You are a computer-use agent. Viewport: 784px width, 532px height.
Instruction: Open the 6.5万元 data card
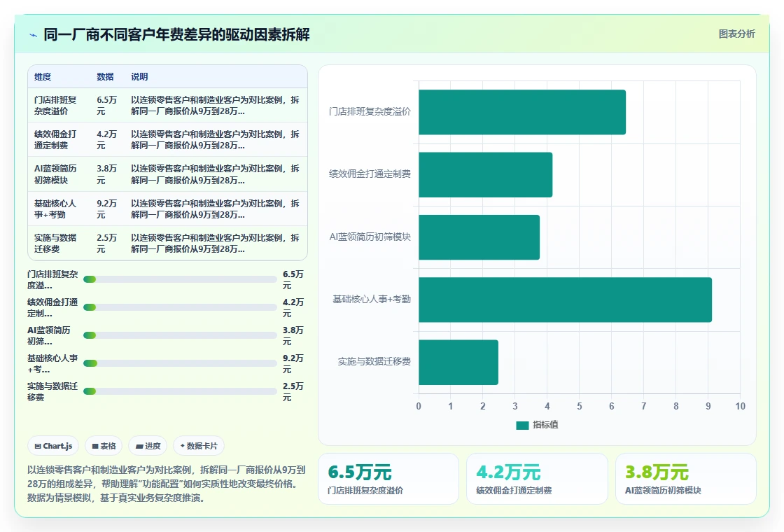click(x=388, y=479)
